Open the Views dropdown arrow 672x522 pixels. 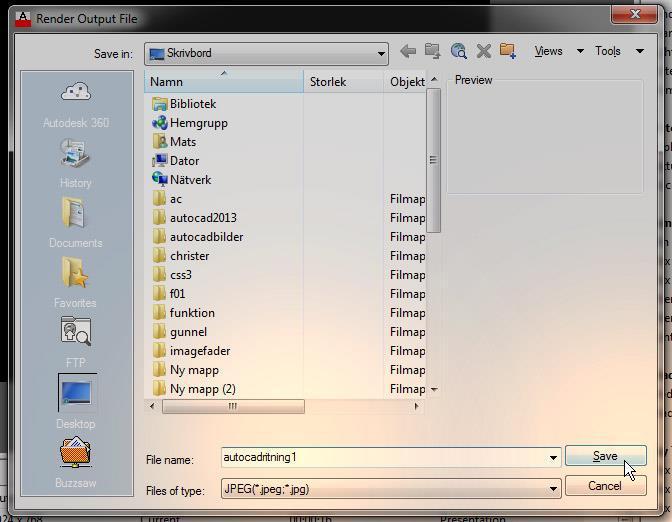pyautogui.click(x=580, y=51)
